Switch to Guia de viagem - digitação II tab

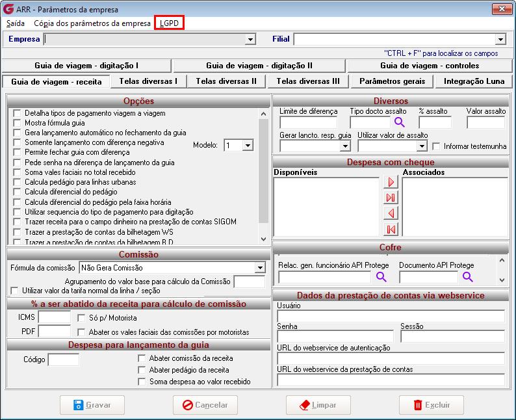tap(259, 66)
